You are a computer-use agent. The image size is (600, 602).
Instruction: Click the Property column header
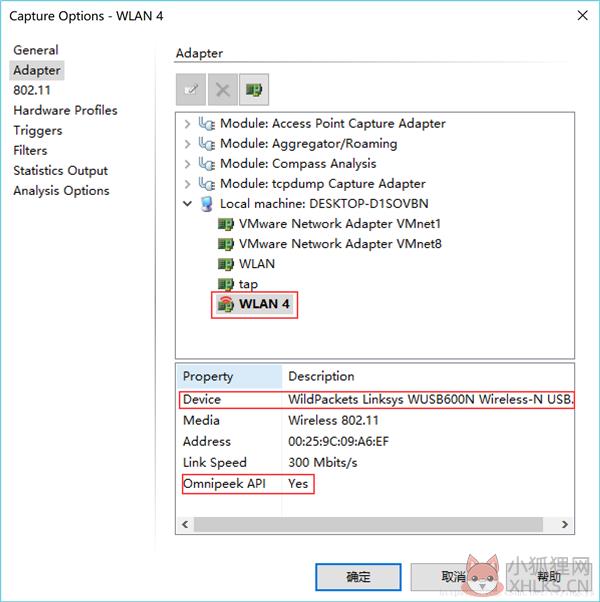tap(230, 376)
